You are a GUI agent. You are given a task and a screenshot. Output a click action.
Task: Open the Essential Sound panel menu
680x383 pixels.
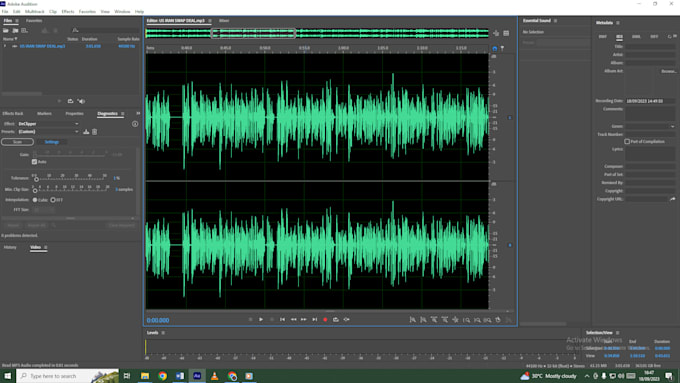point(556,20)
